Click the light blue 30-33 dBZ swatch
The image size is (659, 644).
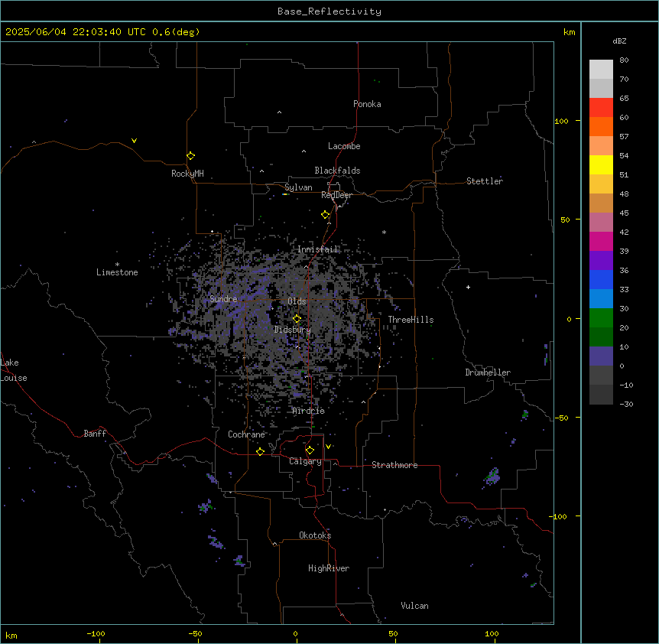pos(601,298)
